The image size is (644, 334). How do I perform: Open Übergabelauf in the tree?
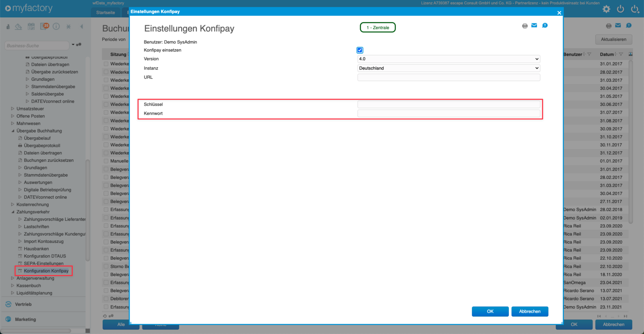point(37,138)
